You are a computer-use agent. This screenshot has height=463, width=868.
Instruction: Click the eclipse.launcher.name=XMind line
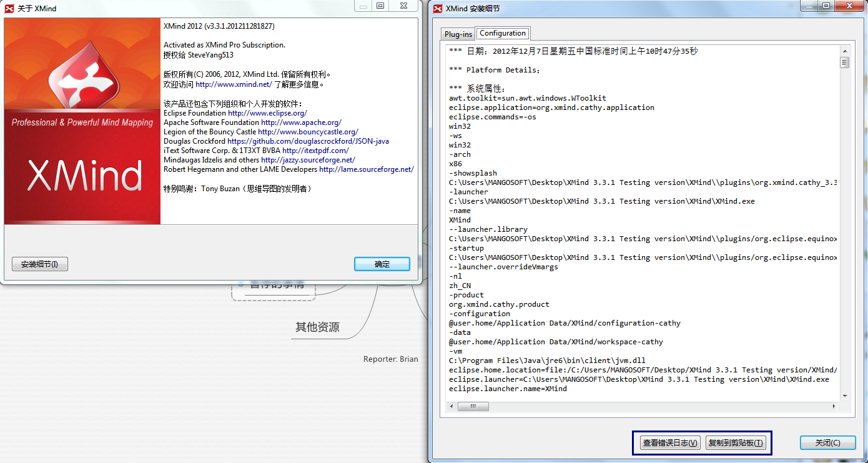point(508,389)
